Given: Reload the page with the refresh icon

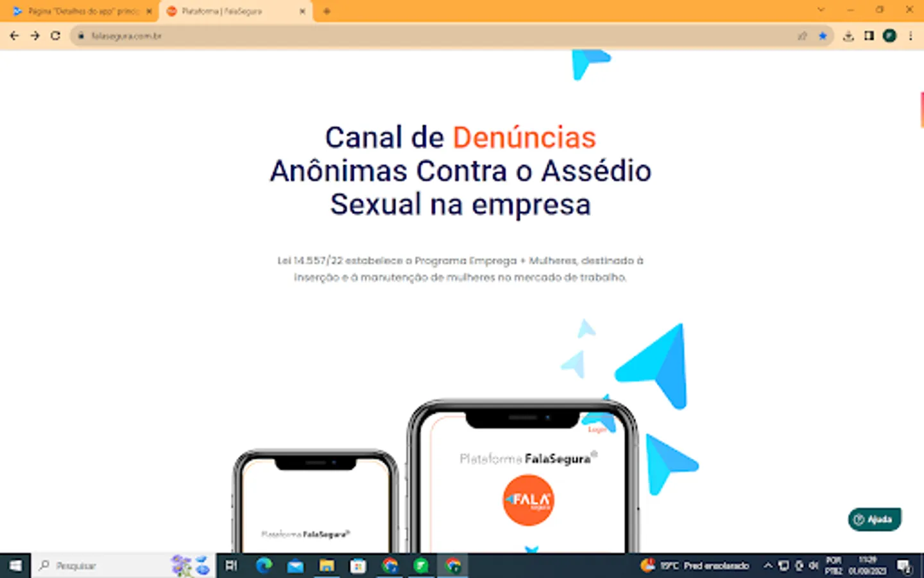Looking at the screenshot, I should coord(56,36).
